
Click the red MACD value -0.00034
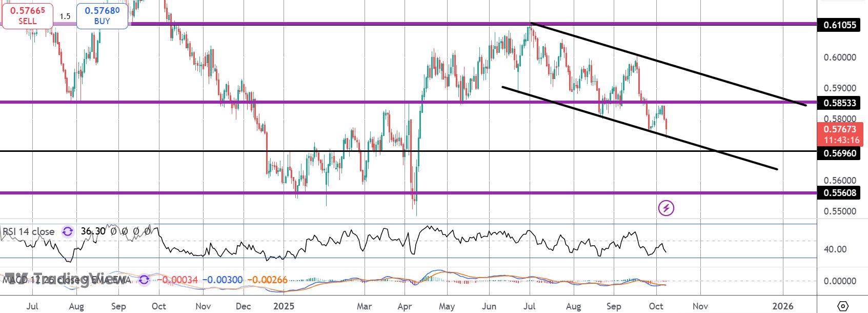click(177, 280)
